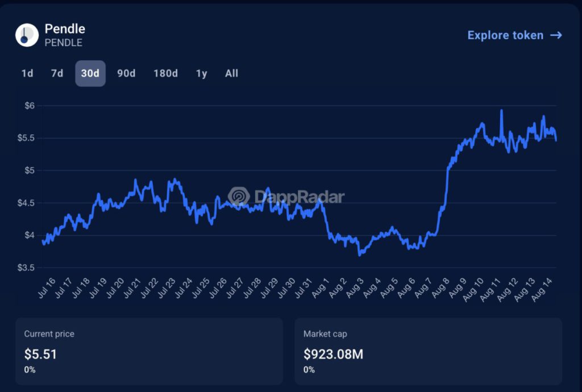Click the Pendle token name heading
This screenshot has width=582, height=392.
click(x=65, y=29)
